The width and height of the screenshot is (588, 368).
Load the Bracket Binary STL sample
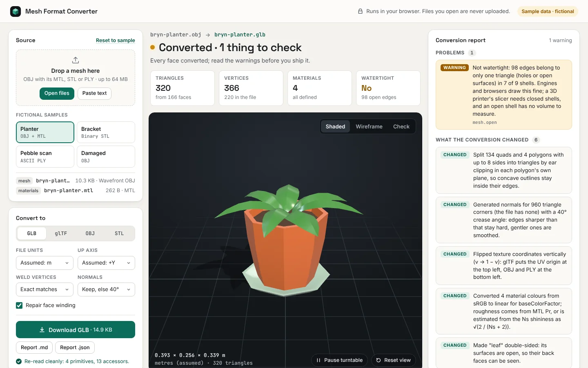pyautogui.click(x=106, y=132)
